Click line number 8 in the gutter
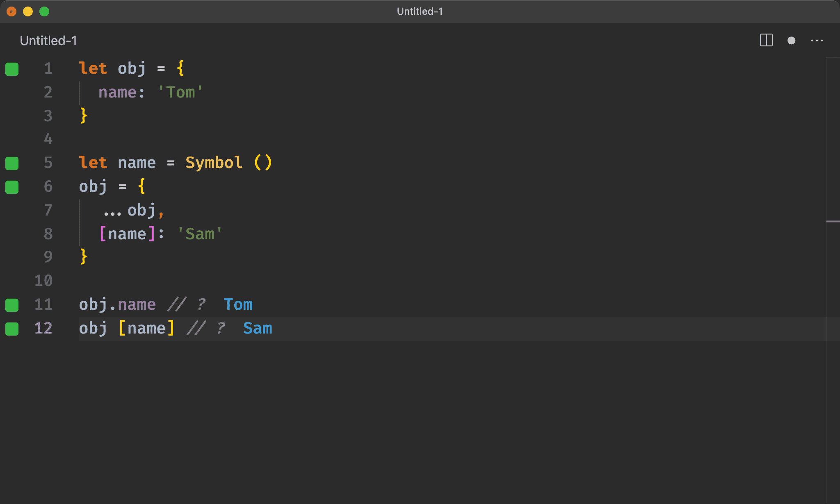 48,234
